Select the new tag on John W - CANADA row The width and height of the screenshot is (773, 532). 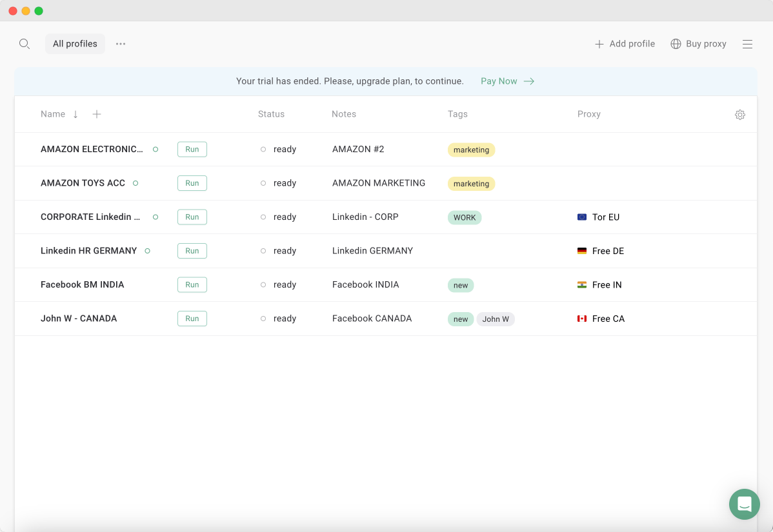(x=461, y=319)
